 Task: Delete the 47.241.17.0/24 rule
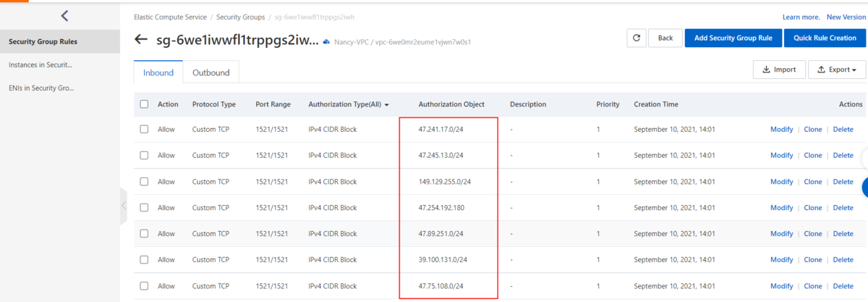click(x=843, y=129)
